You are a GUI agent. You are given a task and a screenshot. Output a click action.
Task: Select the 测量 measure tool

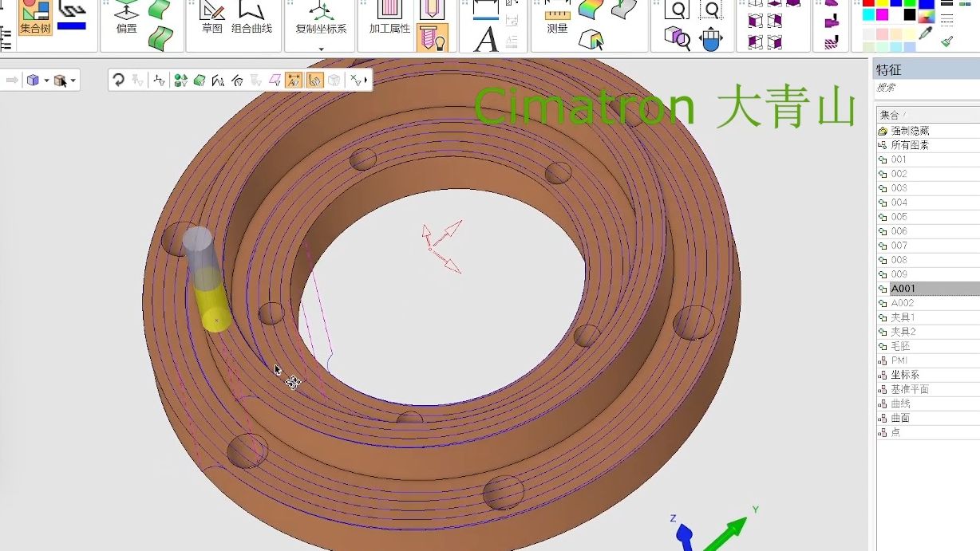tap(557, 18)
